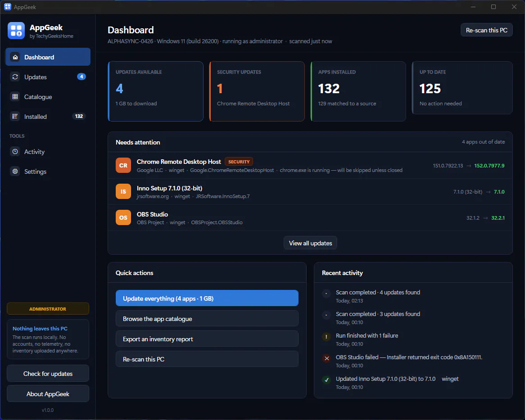Click the OS icon for OBS Studio
The image size is (525, 420).
[123, 217]
